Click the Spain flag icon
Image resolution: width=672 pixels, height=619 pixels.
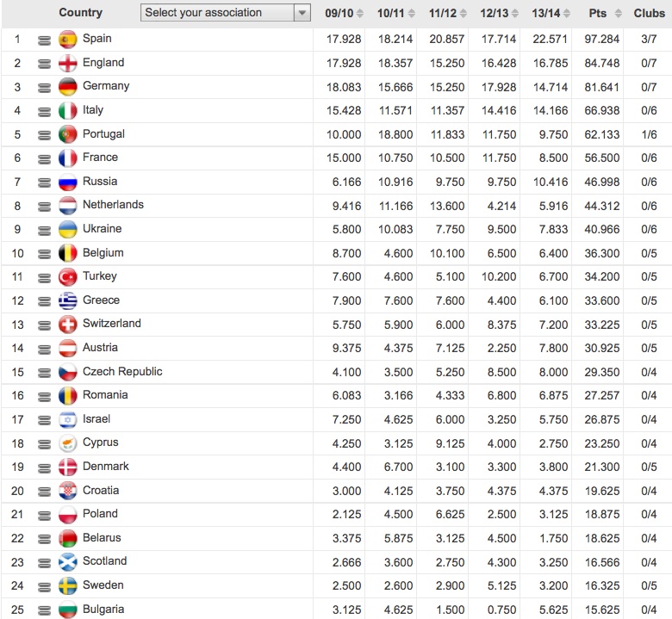tap(68, 39)
